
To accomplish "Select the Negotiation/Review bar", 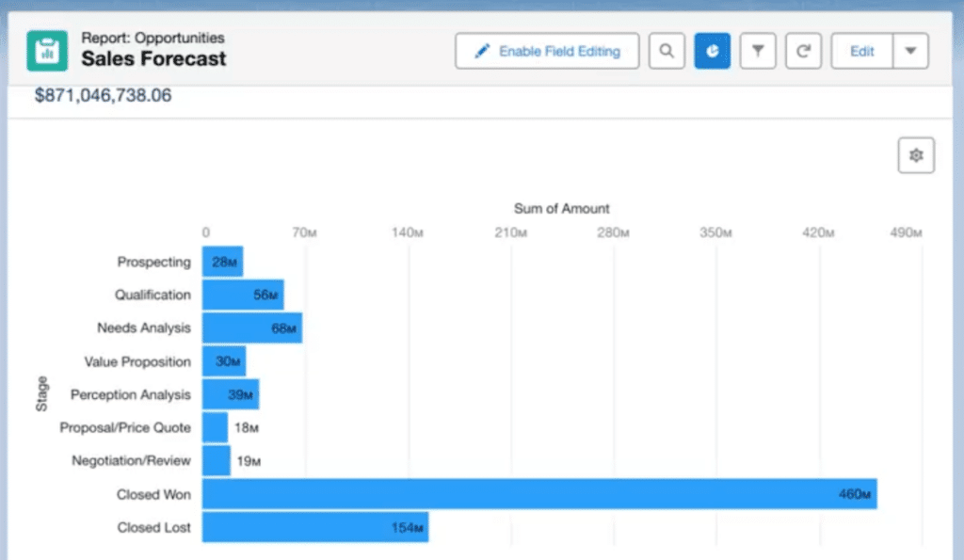I will click(x=216, y=460).
